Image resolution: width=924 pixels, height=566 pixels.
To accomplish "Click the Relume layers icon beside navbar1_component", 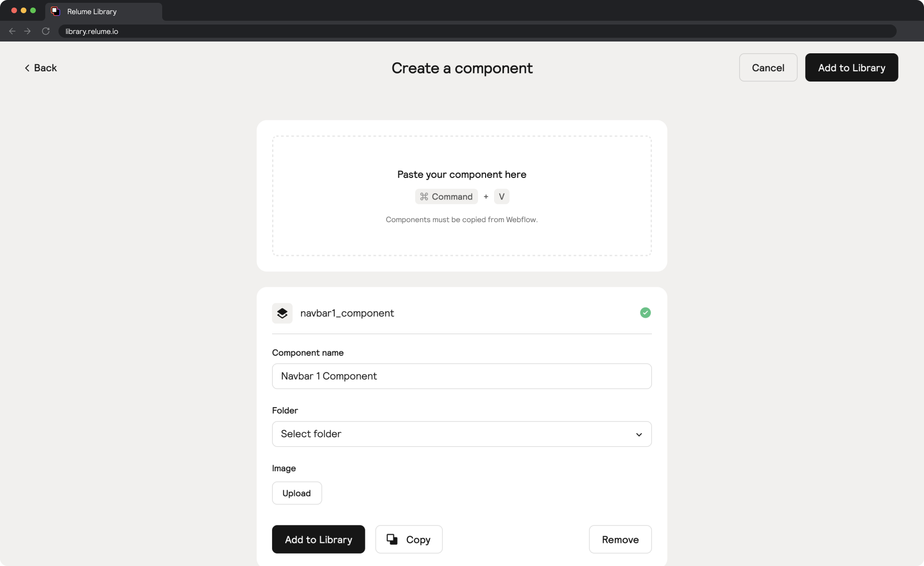I will (x=282, y=313).
